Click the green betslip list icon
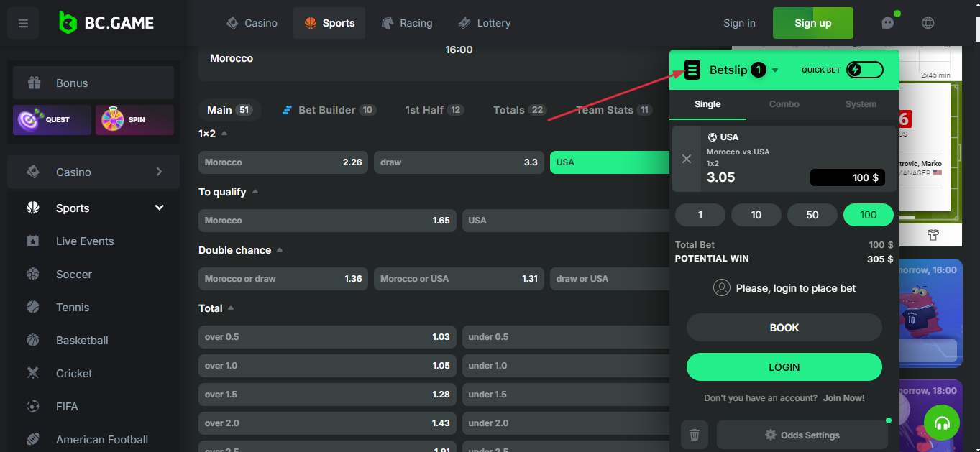The height and width of the screenshot is (452, 980). [692, 70]
